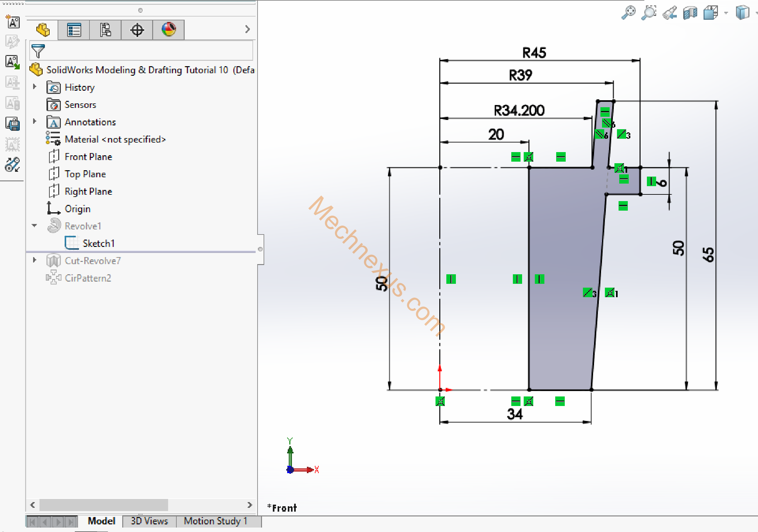Image resolution: width=758 pixels, height=532 pixels.
Task: Open the View Orientation dropdown arrow
Action: pos(726,13)
